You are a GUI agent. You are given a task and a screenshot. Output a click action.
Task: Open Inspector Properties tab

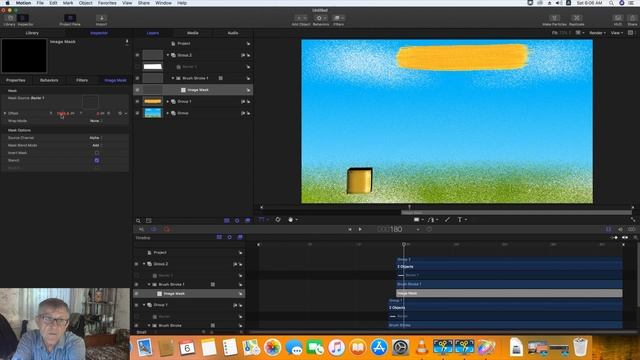pos(16,80)
